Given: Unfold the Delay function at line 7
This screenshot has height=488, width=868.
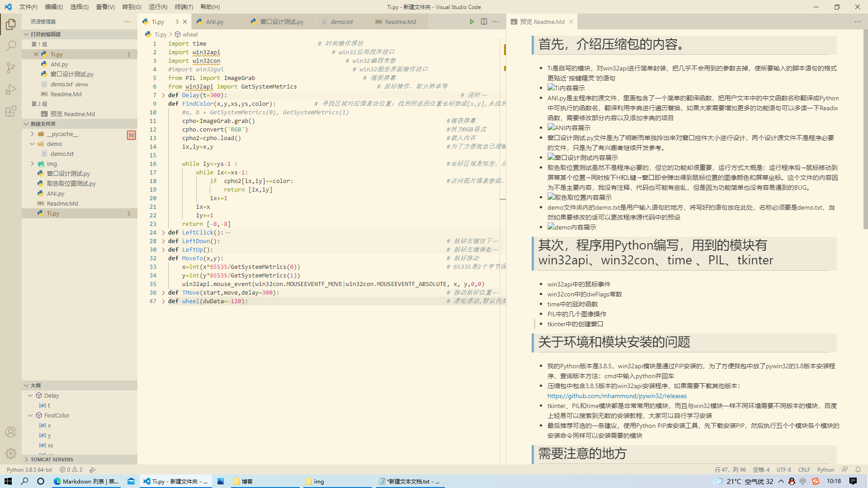Looking at the screenshot, I should [x=163, y=95].
